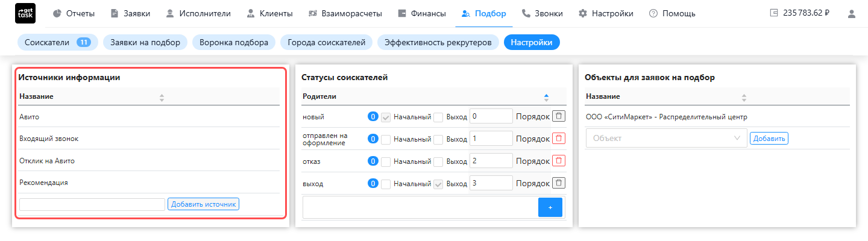Toggle Выход checkbox for 'выход' row
This screenshot has height=241, width=868.
pos(438,183)
